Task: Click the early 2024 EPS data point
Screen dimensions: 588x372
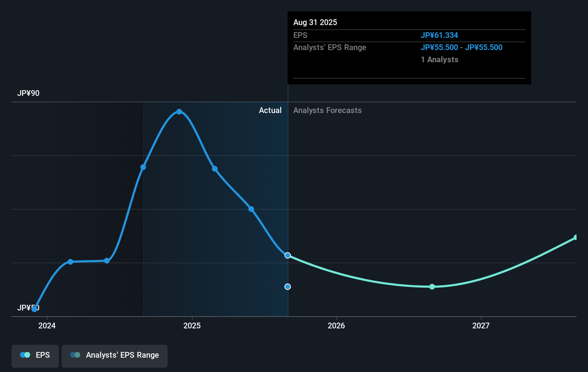Action: tap(71, 262)
